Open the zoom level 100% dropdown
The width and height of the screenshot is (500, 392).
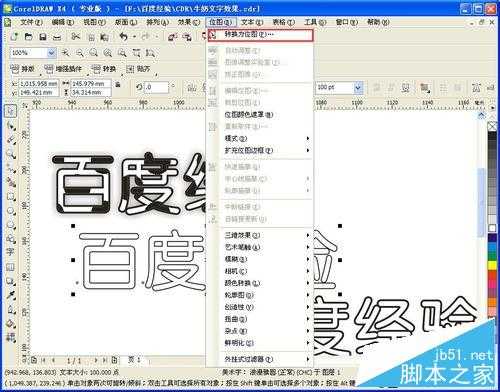pos(51,53)
